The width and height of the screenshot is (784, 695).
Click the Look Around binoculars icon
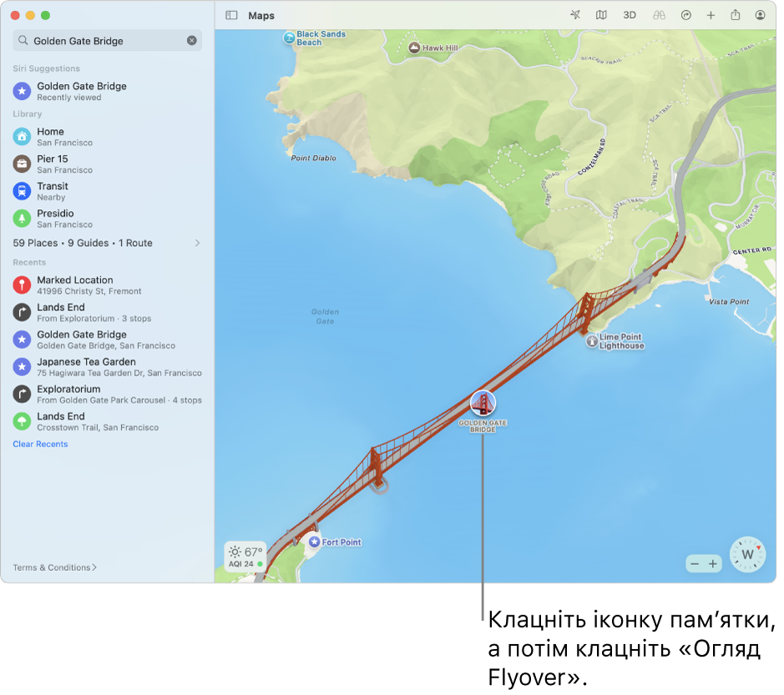pos(659,16)
